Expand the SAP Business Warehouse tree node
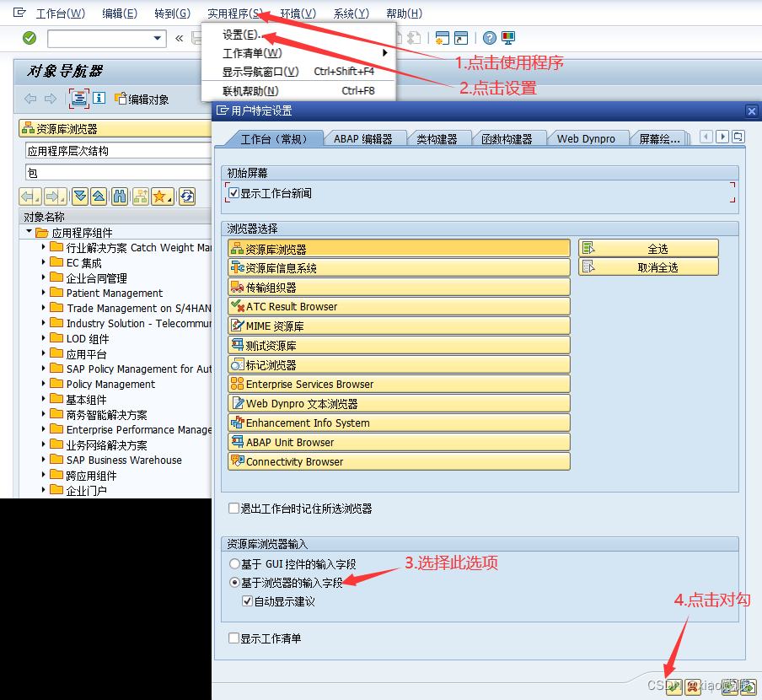 pos(43,460)
